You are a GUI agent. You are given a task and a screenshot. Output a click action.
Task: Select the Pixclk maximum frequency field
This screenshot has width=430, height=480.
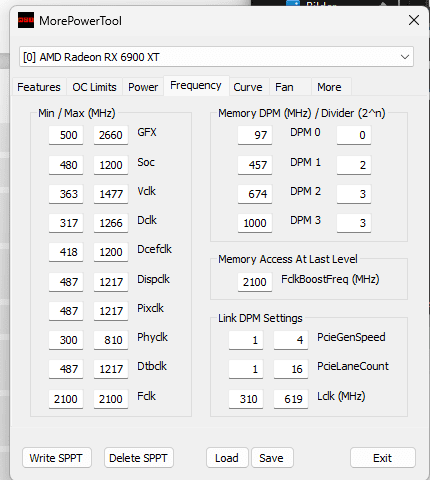click(111, 311)
